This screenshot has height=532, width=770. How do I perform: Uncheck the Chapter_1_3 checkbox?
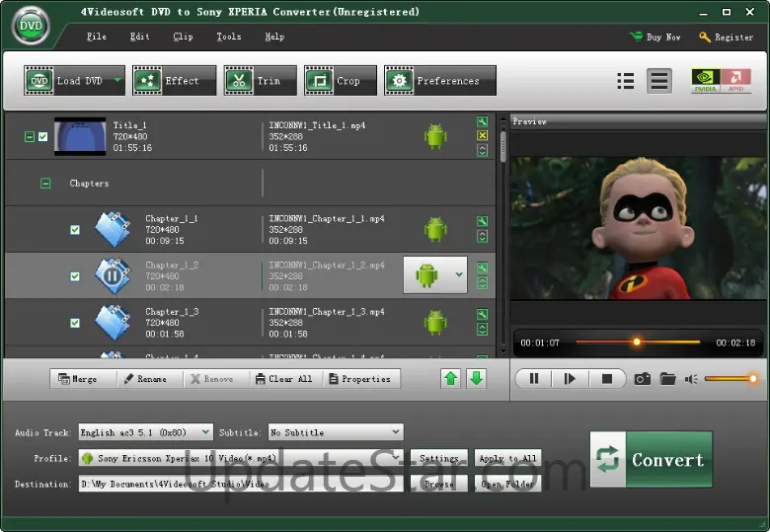tap(75, 323)
